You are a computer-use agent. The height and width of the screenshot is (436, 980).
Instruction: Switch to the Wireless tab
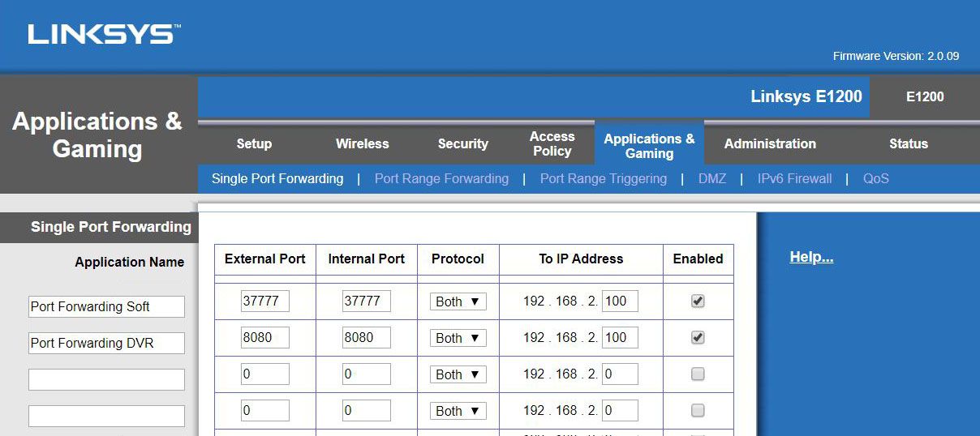[x=362, y=143]
